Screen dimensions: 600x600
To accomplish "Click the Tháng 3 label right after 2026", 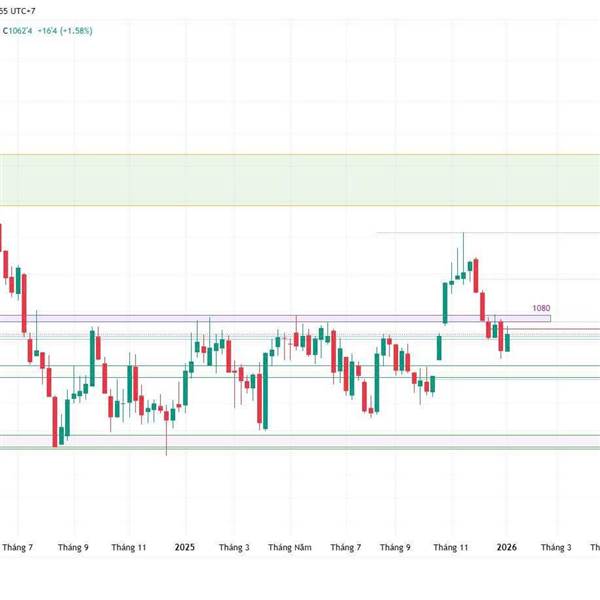I will point(556,547).
